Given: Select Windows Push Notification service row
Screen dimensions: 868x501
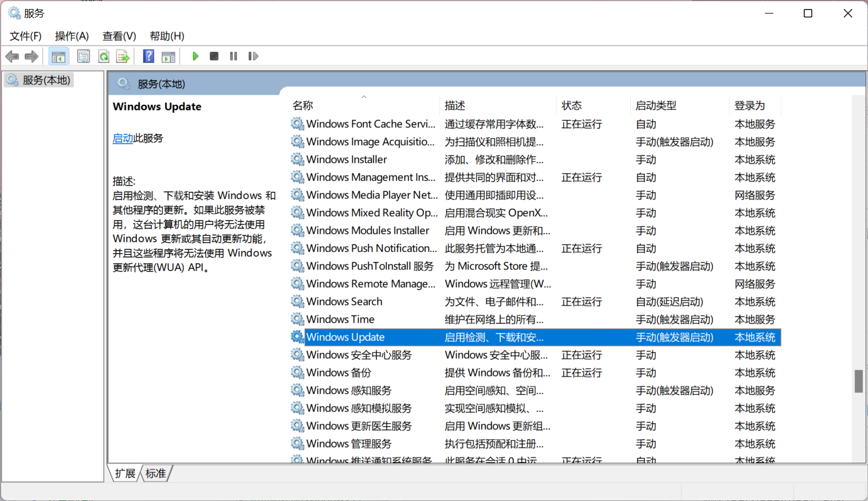Looking at the screenshot, I should click(x=536, y=248).
